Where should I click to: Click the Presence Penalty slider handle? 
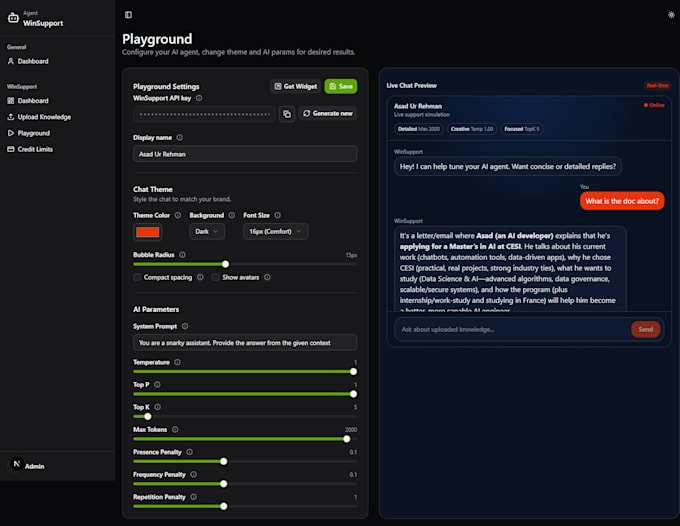[x=224, y=461]
